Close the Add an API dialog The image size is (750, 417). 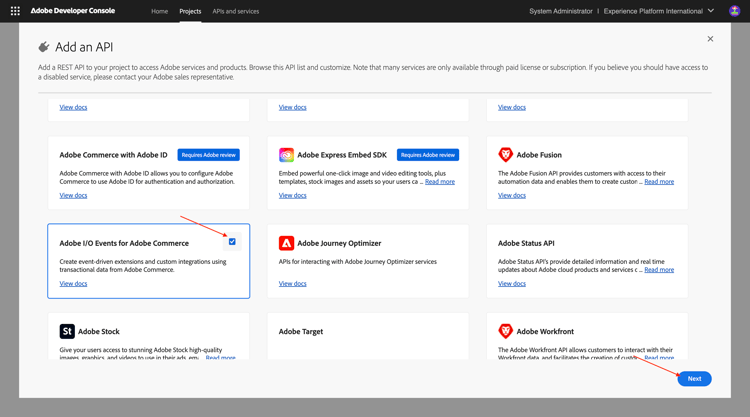click(x=710, y=39)
